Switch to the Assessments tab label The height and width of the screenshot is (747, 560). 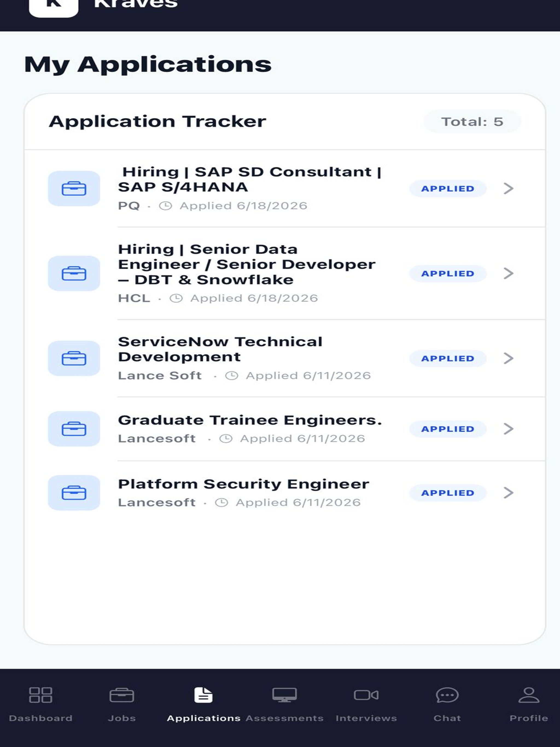[284, 718]
